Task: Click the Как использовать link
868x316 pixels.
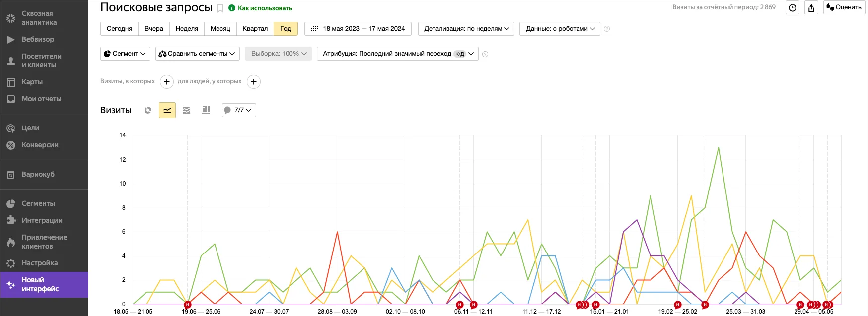Action: point(265,8)
